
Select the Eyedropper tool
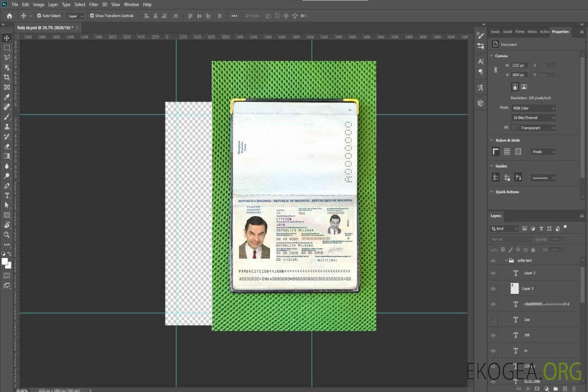coord(7,97)
